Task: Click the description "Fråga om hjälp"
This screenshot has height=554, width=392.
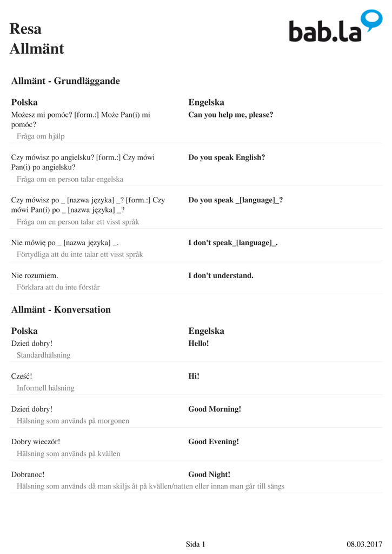Action: pyautogui.click(x=41, y=136)
